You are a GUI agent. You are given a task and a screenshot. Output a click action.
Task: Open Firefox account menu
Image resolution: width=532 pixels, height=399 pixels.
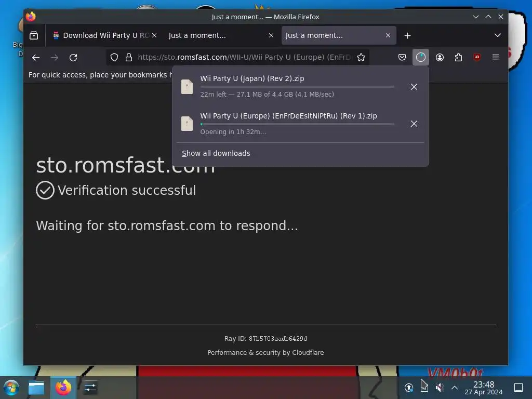pos(440,57)
